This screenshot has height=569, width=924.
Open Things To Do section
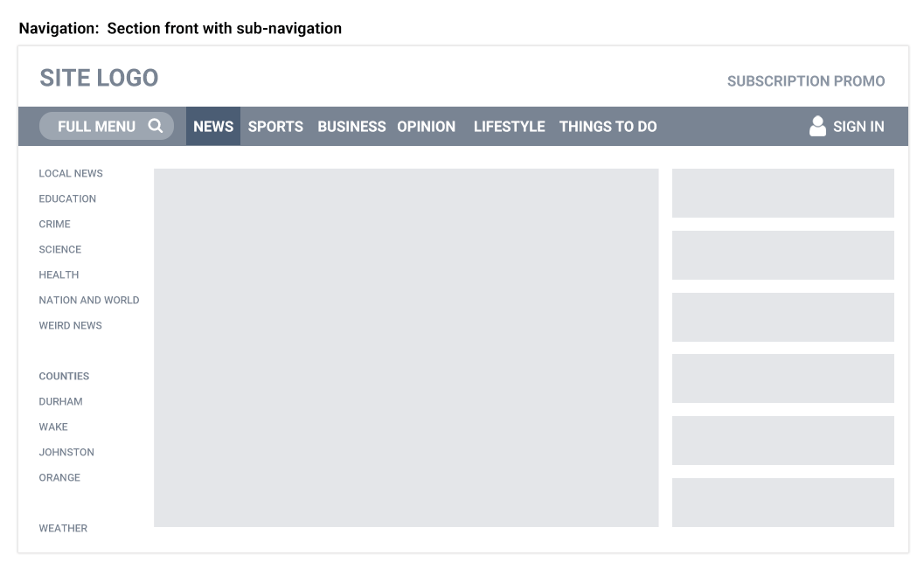tap(608, 126)
